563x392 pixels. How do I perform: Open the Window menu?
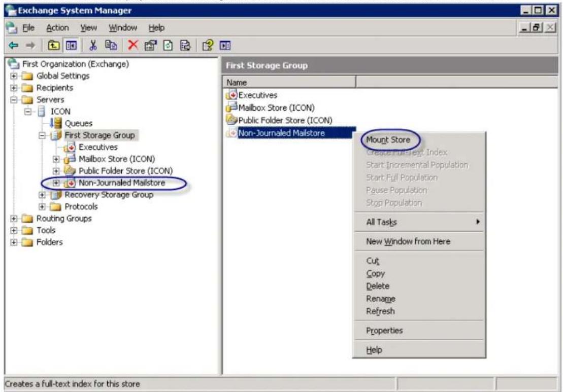coord(123,27)
